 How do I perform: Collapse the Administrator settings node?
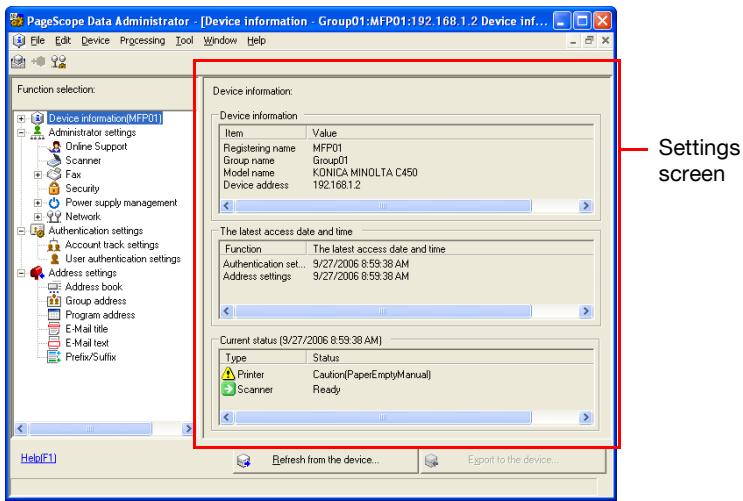click(21, 133)
